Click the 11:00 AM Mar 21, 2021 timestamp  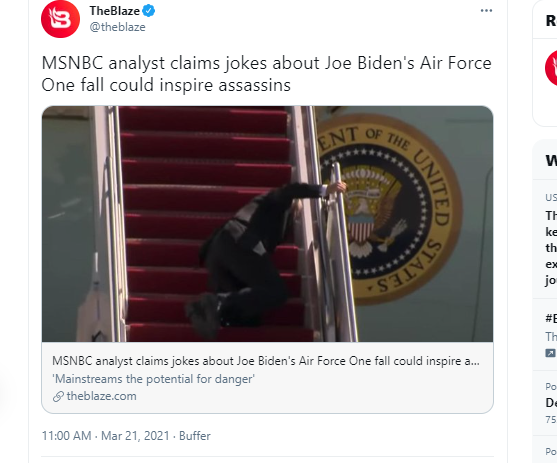point(106,436)
